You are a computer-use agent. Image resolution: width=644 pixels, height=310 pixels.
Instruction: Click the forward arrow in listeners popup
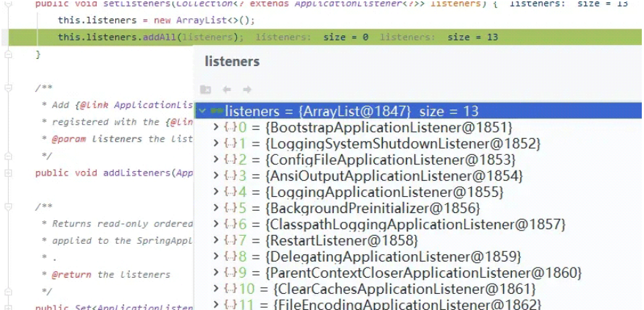(247, 90)
